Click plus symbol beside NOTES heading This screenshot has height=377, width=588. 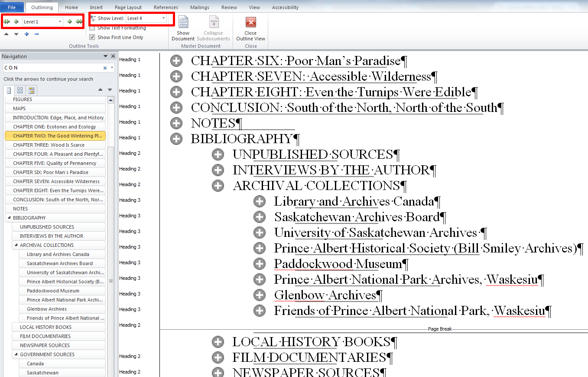(176, 123)
